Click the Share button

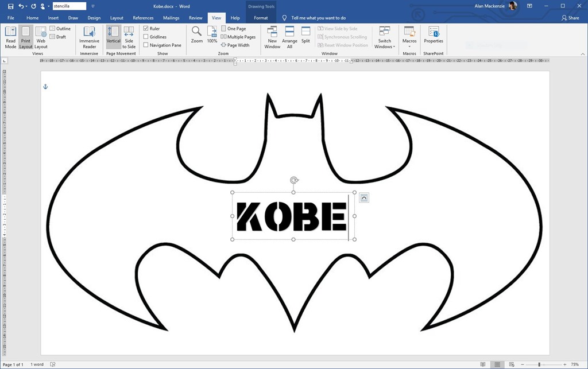point(570,18)
